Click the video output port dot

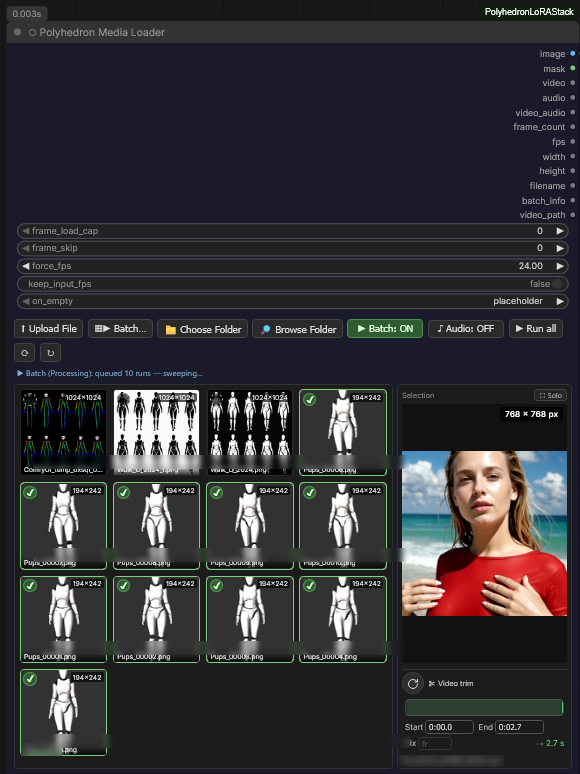573,82
